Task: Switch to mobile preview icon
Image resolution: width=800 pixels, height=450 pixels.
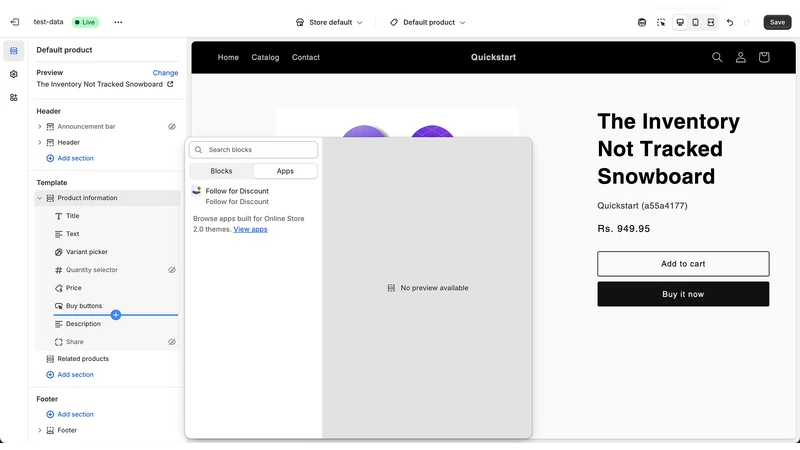Action: (695, 22)
